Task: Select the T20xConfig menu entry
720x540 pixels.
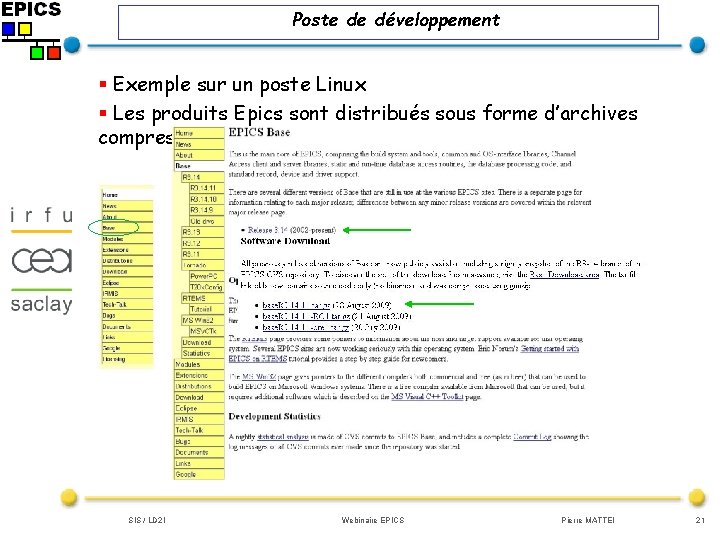Action: coord(207,287)
